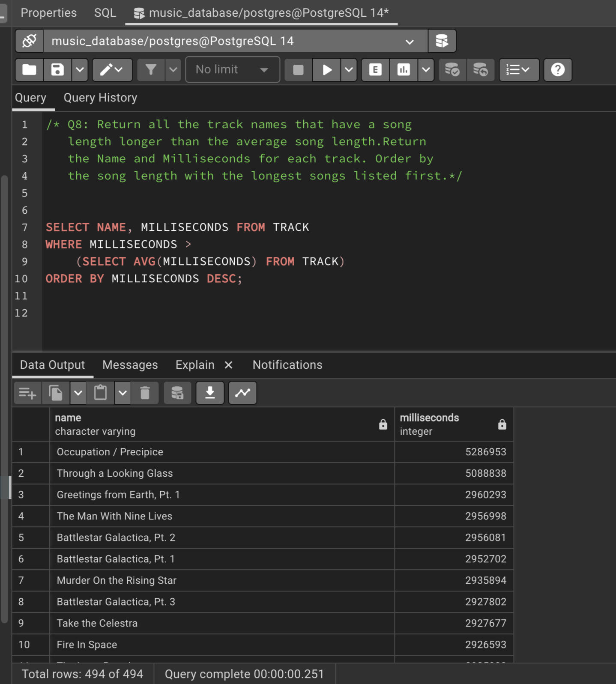The image size is (616, 684).
Task: Click the Commit transaction icon
Action: pyautogui.click(x=452, y=70)
